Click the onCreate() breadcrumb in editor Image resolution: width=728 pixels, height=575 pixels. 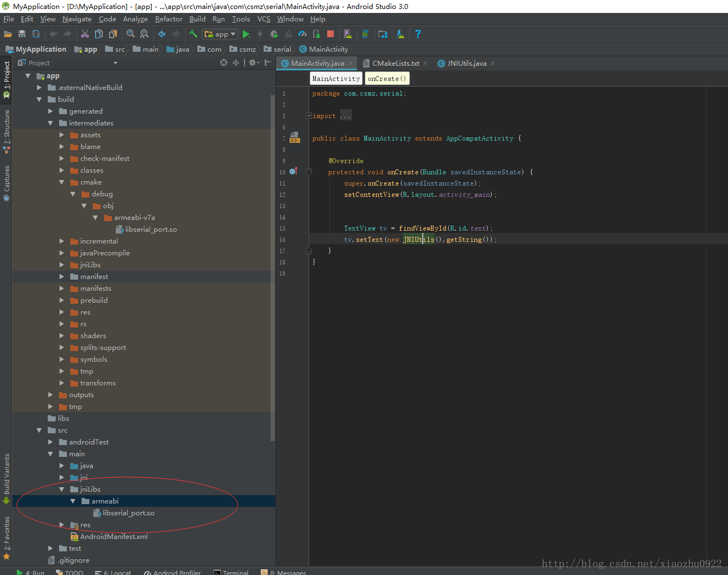pyautogui.click(x=387, y=79)
